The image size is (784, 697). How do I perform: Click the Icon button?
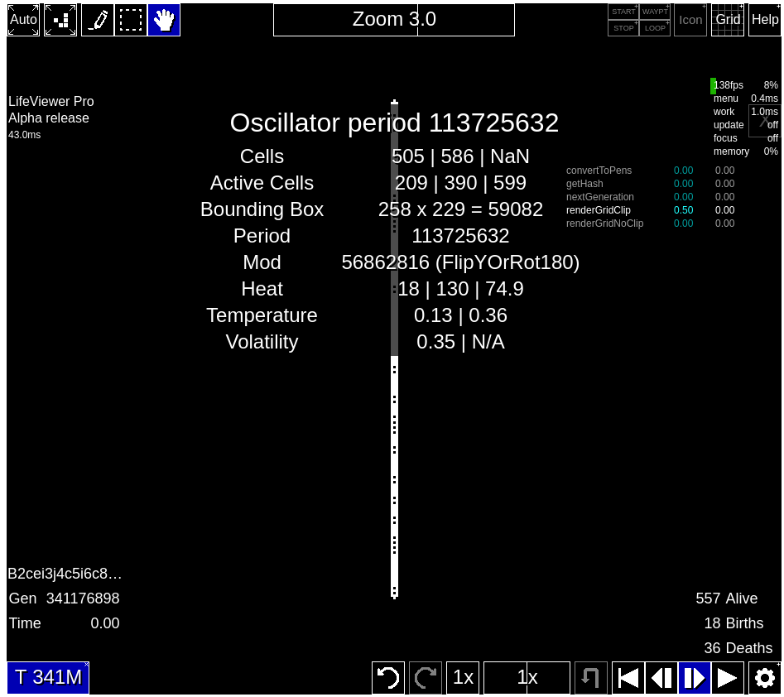[690, 20]
